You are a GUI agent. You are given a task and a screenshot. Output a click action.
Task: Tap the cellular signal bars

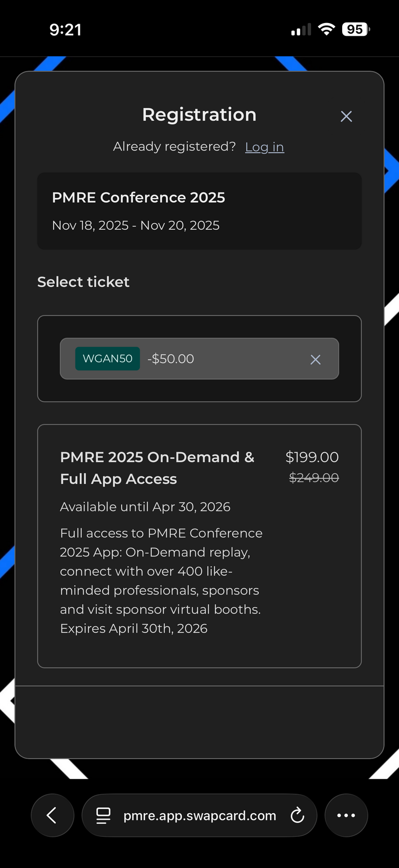pos(301,30)
